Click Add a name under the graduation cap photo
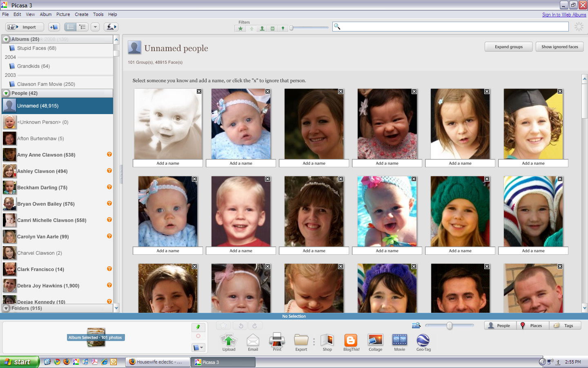588x368 pixels. 533,163
